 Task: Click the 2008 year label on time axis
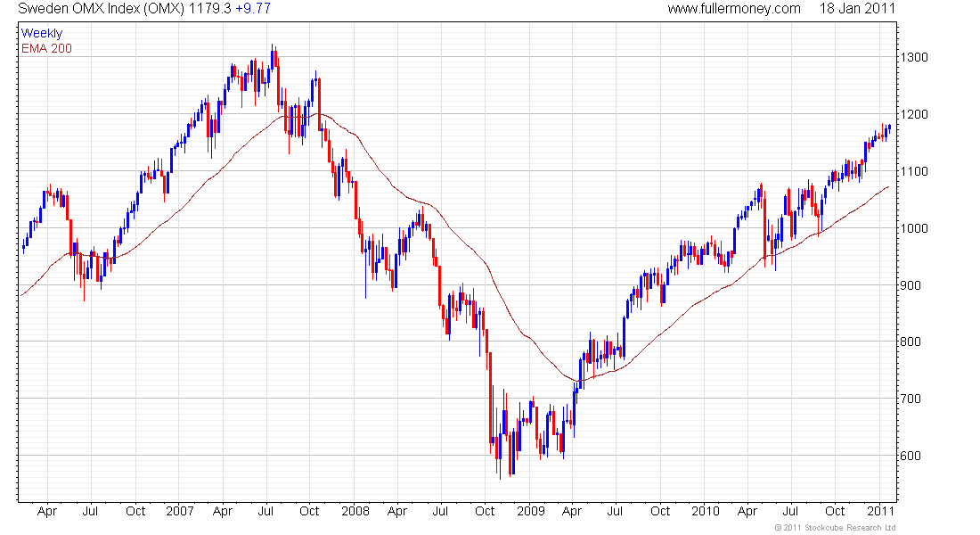(x=355, y=511)
